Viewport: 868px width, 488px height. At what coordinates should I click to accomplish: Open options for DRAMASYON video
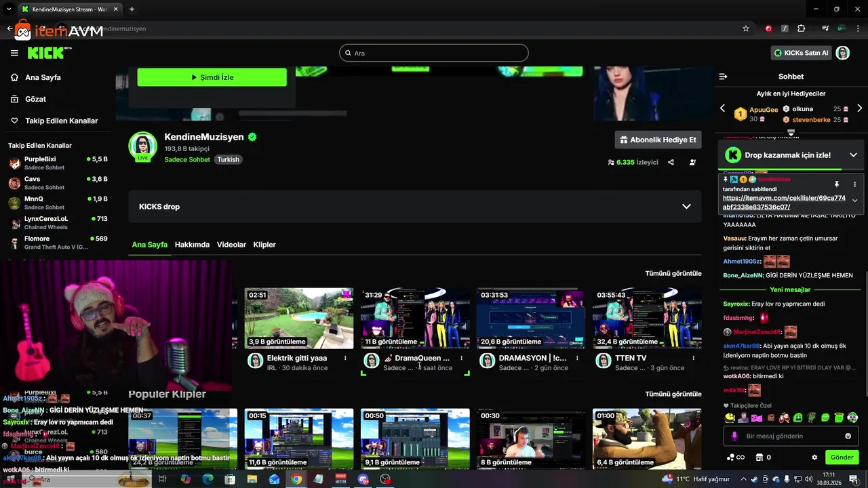(x=577, y=358)
